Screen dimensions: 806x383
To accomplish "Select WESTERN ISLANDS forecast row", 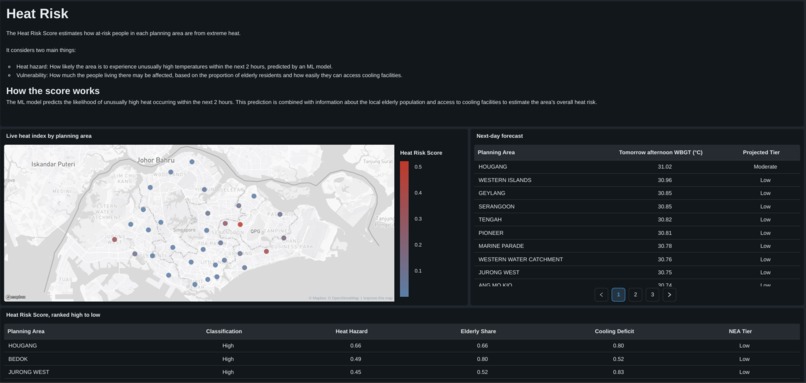I will pos(636,180).
